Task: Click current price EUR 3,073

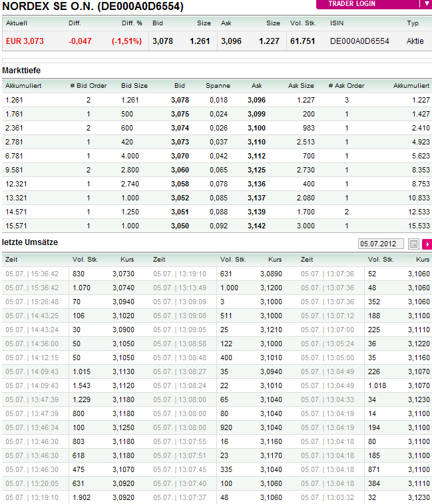Action: coord(25,41)
